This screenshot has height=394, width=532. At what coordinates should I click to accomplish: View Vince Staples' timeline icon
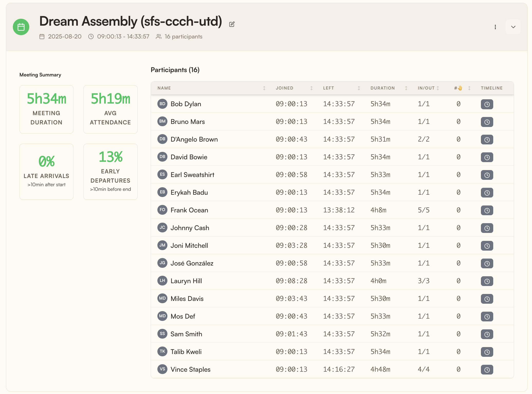coord(487,370)
